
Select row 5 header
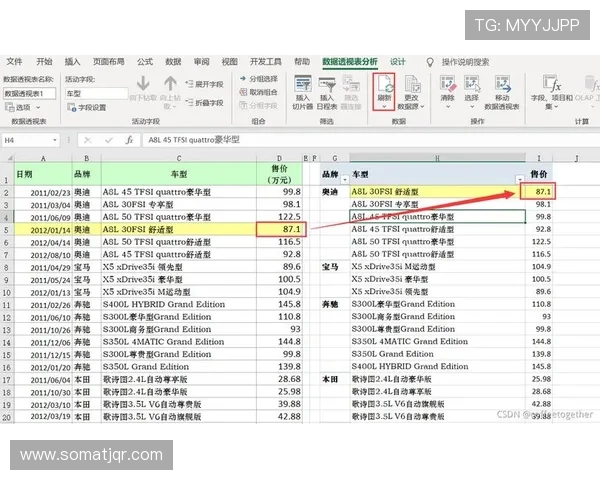click(x=7, y=230)
